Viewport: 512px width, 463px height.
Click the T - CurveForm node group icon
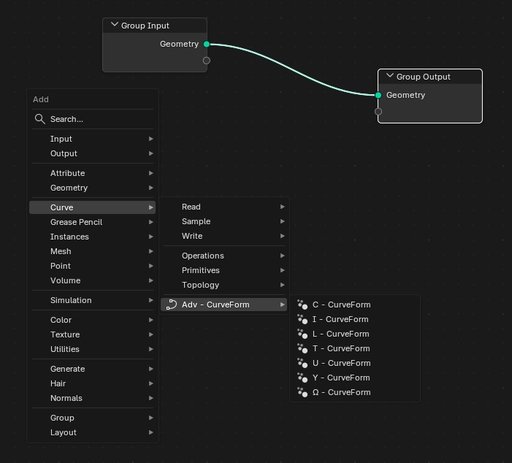pyautogui.click(x=302, y=349)
